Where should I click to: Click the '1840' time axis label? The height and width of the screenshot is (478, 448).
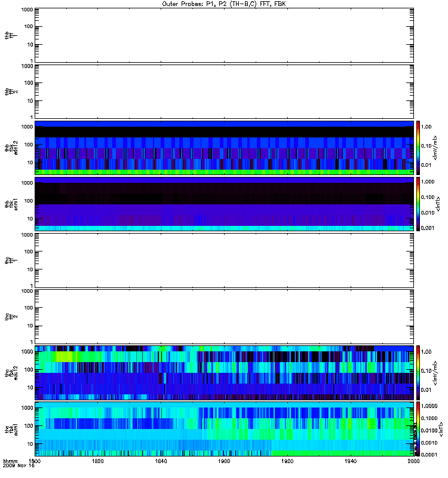point(161,461)
